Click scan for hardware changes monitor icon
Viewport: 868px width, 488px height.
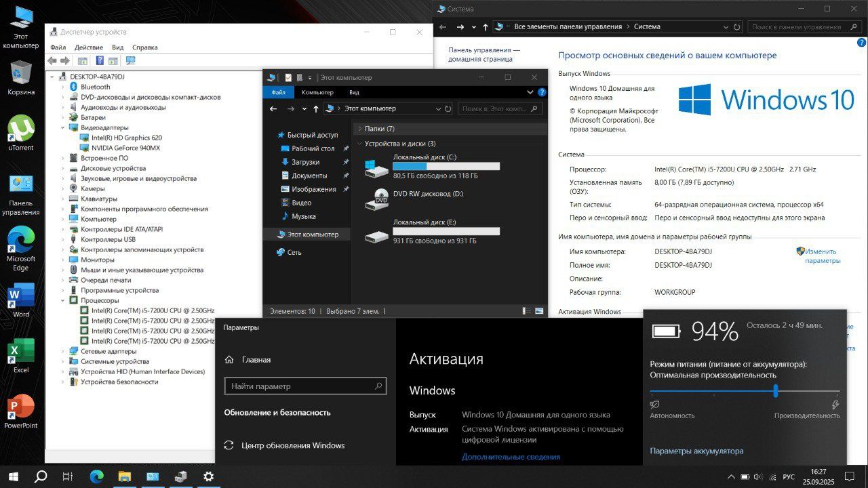pos(131,61)
